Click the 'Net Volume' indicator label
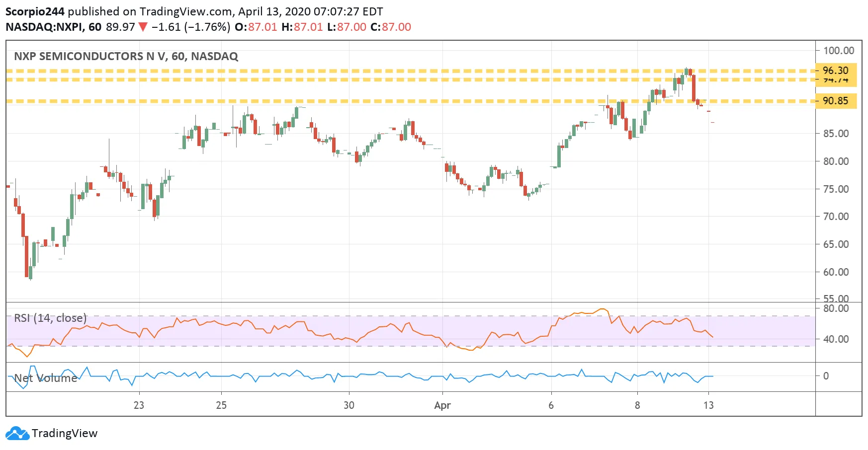 [x=46, y=378]
